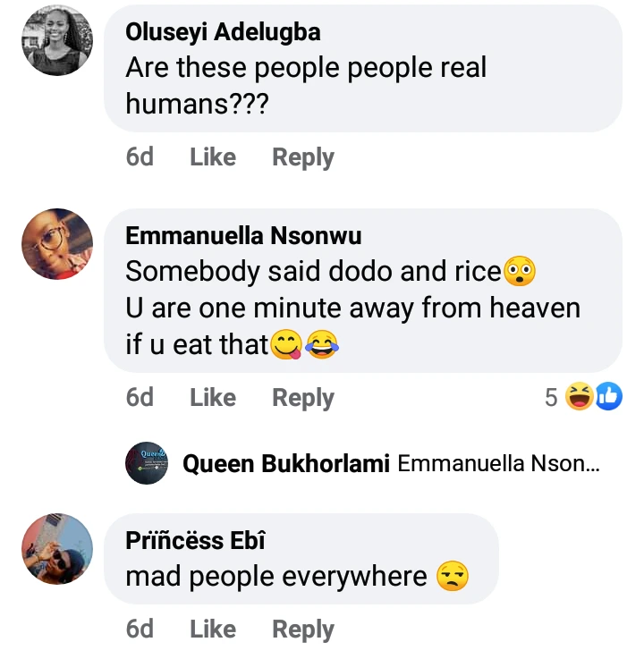Reply to Emmanuella Nsonwu's comment
Image resolution: width=644 pixels, height=659 pixels.
tap(303, 397)
